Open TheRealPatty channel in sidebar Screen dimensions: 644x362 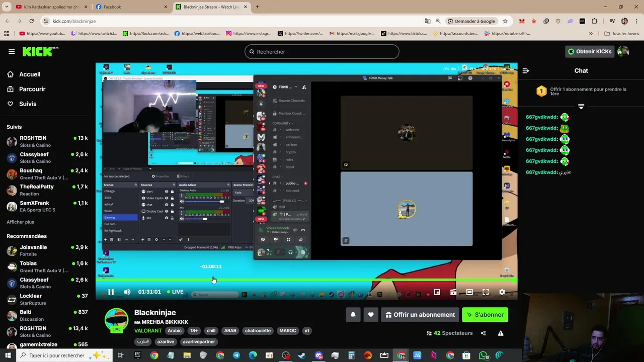[x=47, y=190]
